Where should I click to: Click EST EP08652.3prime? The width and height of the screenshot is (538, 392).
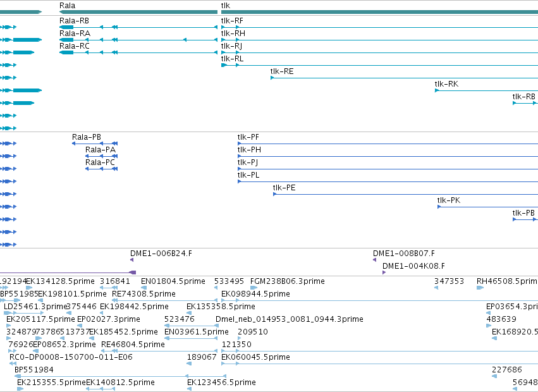(x=64, y=345)
